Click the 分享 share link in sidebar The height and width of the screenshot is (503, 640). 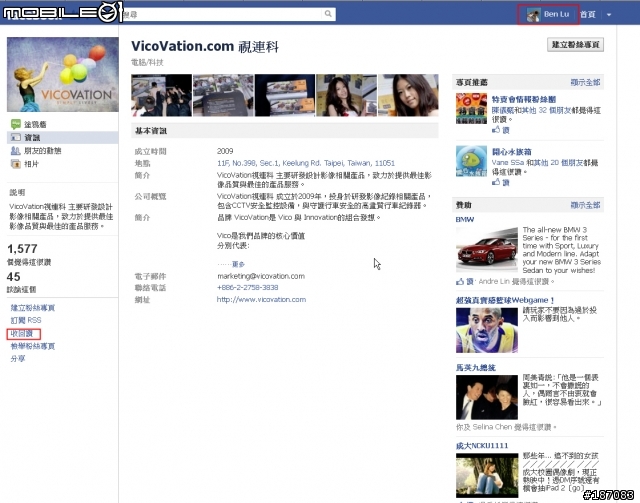[x=18, y=358]
